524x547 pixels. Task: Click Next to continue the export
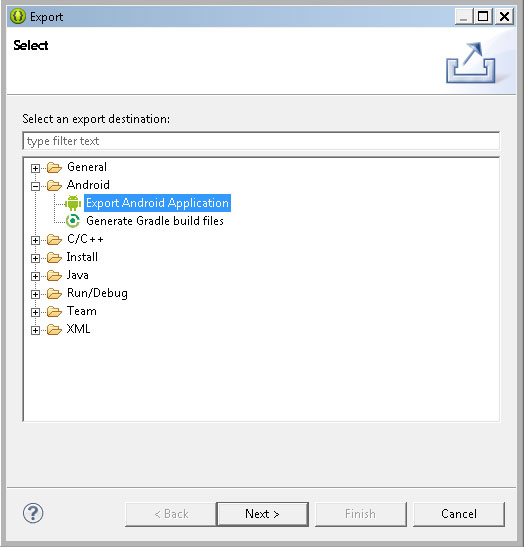point(262,514)
